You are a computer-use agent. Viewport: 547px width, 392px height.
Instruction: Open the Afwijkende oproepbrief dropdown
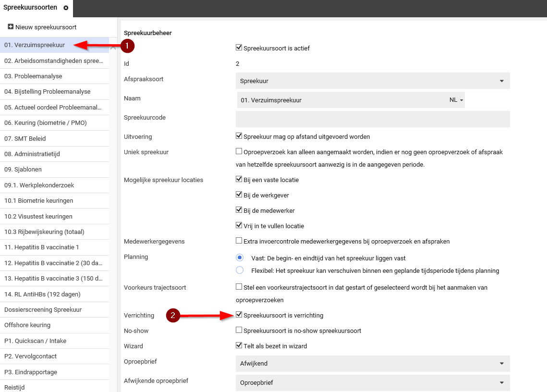[x=373, y=383]
